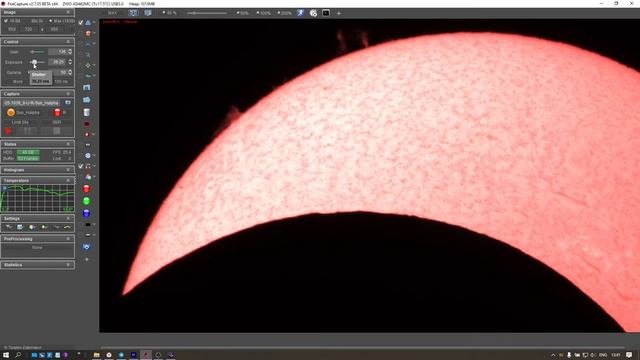
Task: Select the 50% zoom radio button
Action: [x=238, y=13]
